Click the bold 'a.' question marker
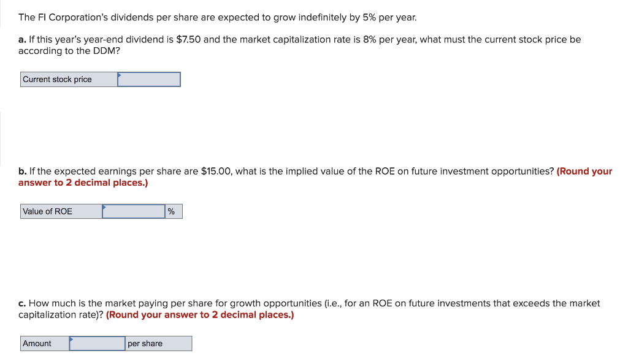The height and width of the screenshot is (364, 628). (22, 40)
